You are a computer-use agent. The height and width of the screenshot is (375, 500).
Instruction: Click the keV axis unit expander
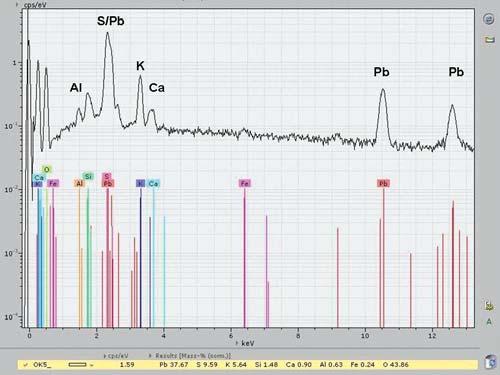point(237,343)
